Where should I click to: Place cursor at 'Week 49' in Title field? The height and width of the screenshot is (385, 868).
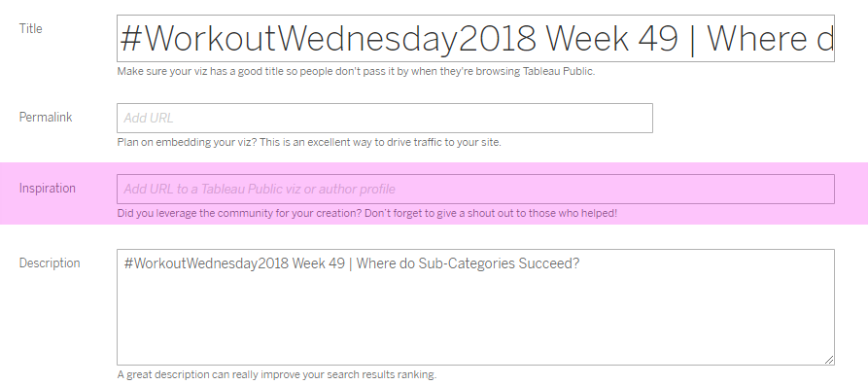(x=612, y=39)
